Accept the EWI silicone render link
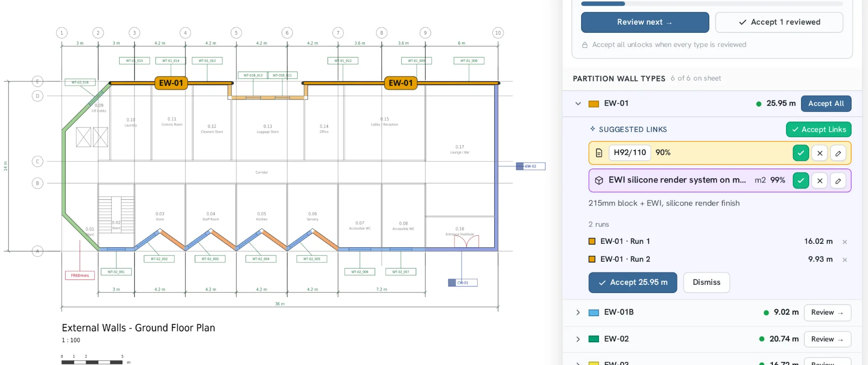Screen dimensions: 868x365 (x=800, y=181)
